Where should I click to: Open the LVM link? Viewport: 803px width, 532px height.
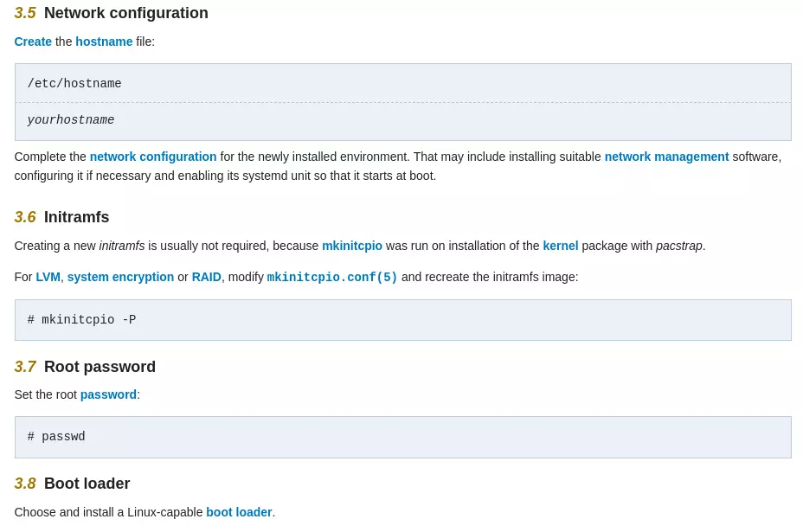(x=48, y=277)
